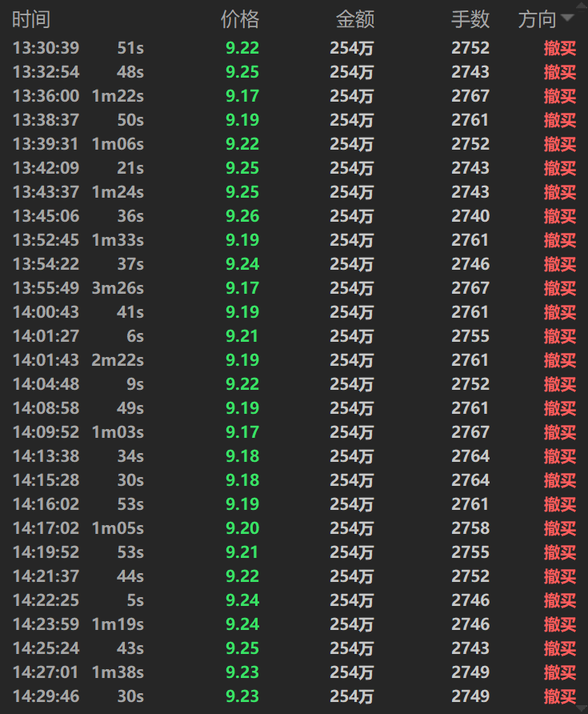Click 撤买 in the 14:29:46 row

pyautogui.click(x=560, y=696)
